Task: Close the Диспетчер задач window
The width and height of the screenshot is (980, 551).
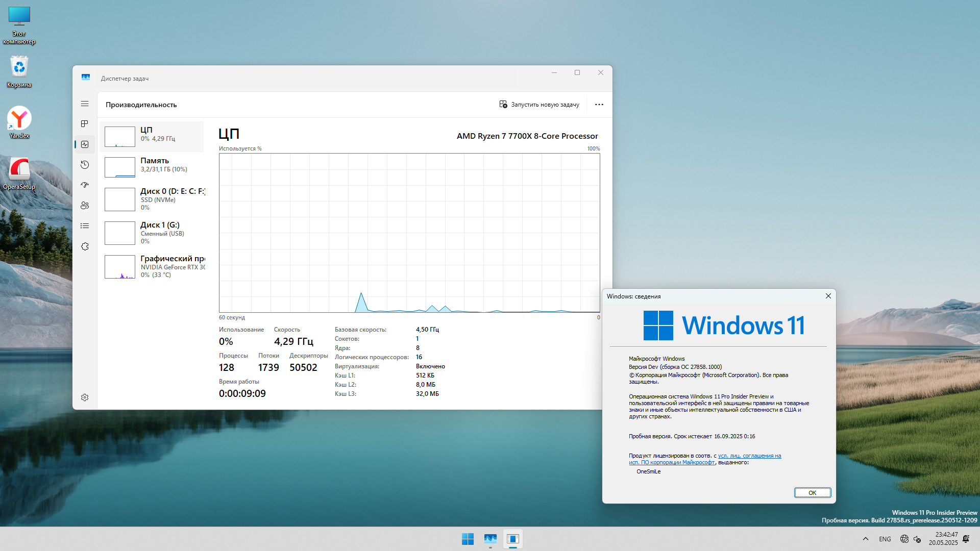Action: click(601, 72)
